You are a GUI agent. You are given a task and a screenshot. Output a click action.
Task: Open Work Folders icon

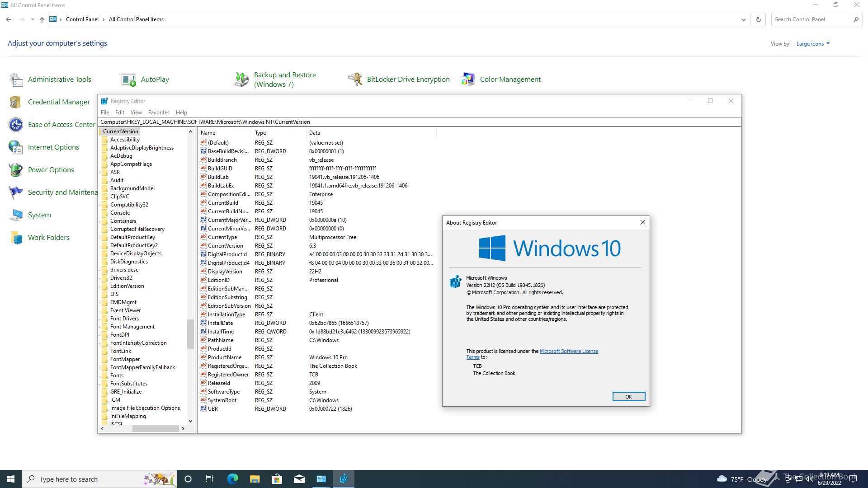pos(16,238)
